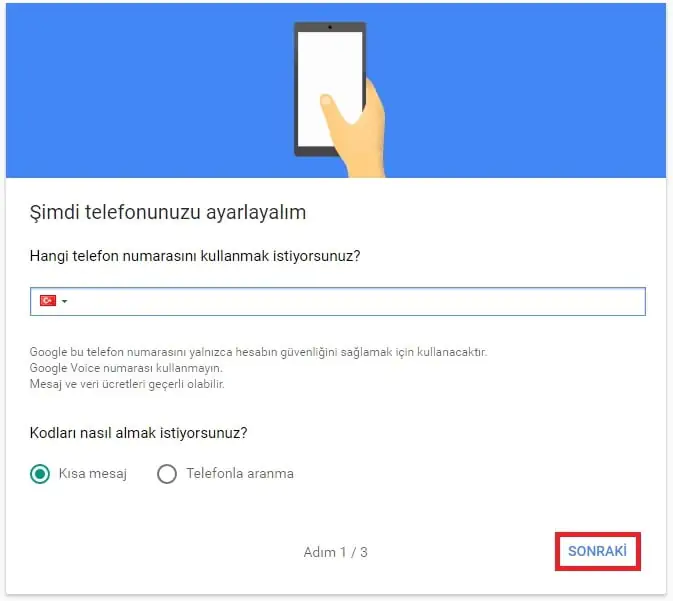
Task: Click the Google Voice numarası kullanmayın notice
Action: coord(126,368)
